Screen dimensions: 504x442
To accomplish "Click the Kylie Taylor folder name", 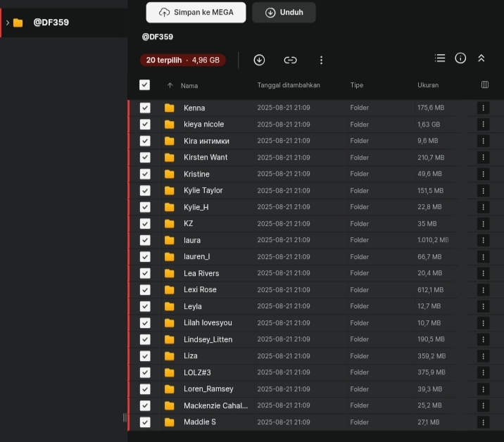I will (x=203, y=191).
